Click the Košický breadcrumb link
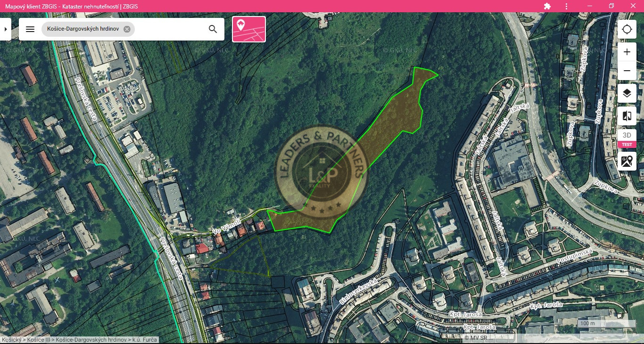 click(x=12, y=339)
